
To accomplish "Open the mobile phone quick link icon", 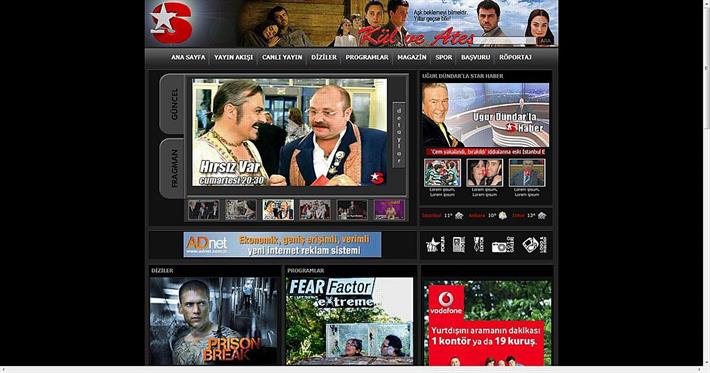I will (x=459, y=244).
